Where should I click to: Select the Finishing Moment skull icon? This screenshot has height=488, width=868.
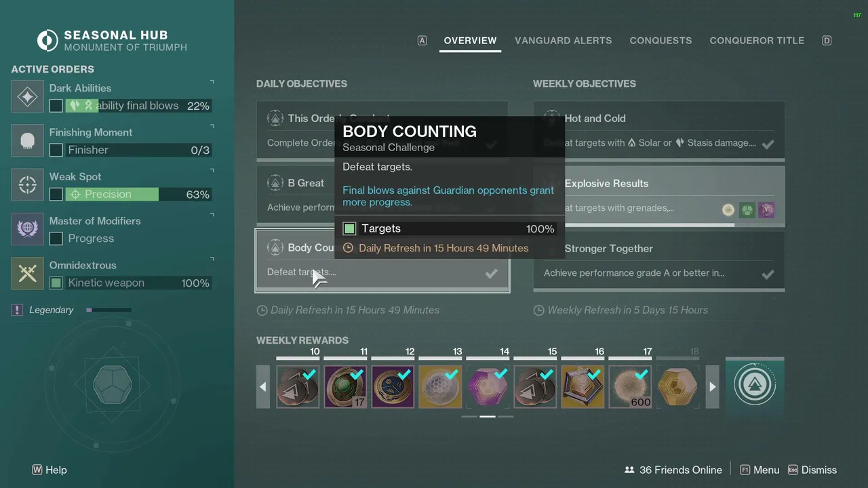pyautogui.click(x=27, y=141)
